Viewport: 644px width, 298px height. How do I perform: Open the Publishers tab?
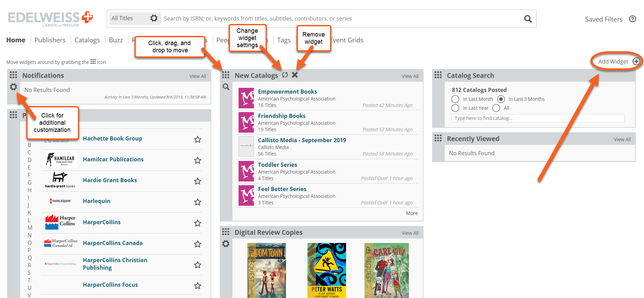click(50, 40)
